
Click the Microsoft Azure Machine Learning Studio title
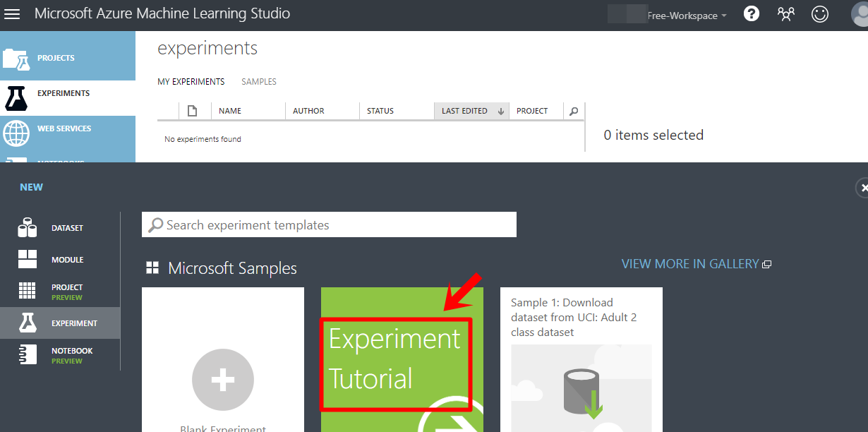click(x=162, y=13)
